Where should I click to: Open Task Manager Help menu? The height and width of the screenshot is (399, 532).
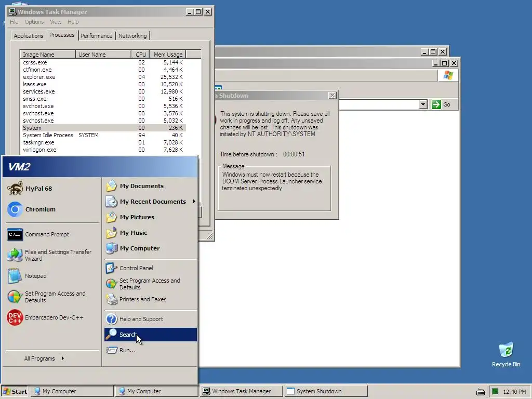point(73,22)
